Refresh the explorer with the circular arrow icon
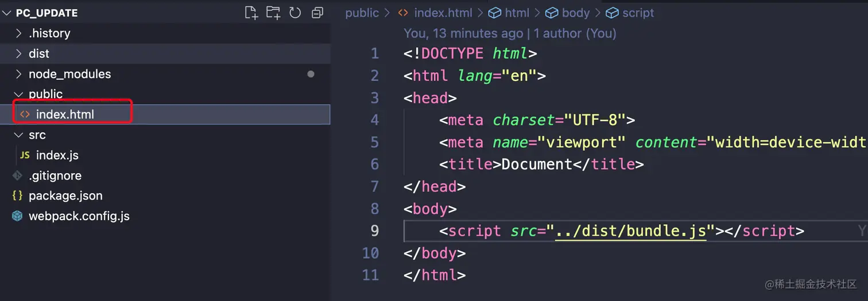 pos(295,13)
